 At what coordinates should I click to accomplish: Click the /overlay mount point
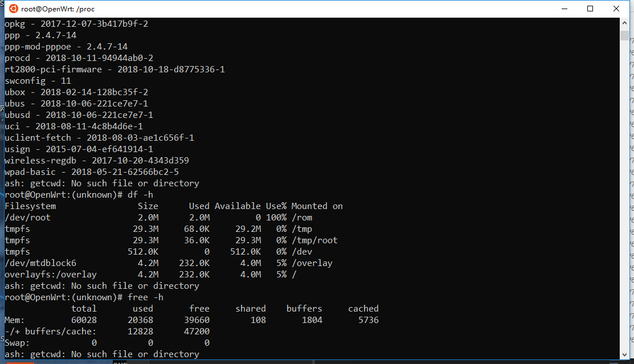[x=312, y=263]
